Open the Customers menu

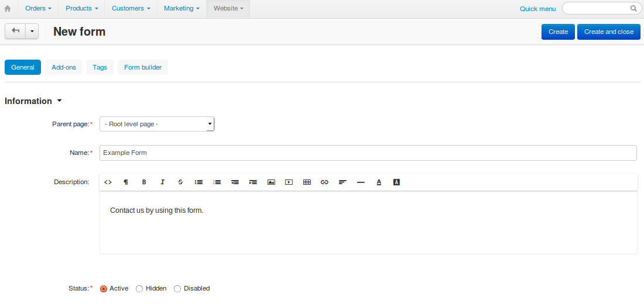click(x=131, y=9)
